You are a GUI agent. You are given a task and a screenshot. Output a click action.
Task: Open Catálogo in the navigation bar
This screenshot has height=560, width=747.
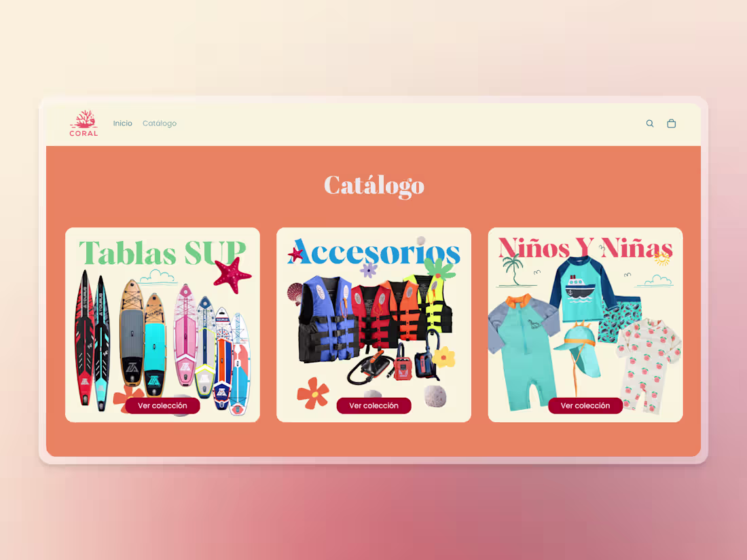(160, 124)
